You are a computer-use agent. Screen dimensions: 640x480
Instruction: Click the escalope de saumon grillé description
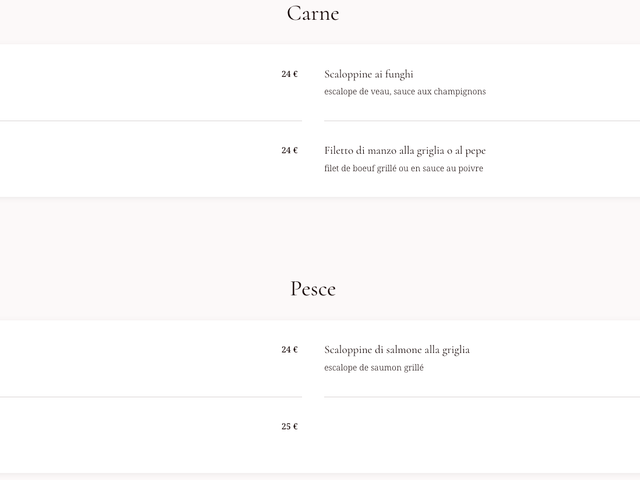tap(374, 368)
